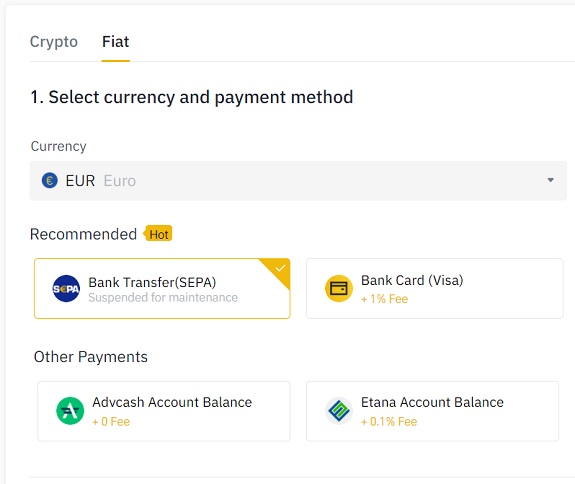Click the Etana logo icon
The height and width of the screenshot is (484, 575).
(x=339, y=411)
